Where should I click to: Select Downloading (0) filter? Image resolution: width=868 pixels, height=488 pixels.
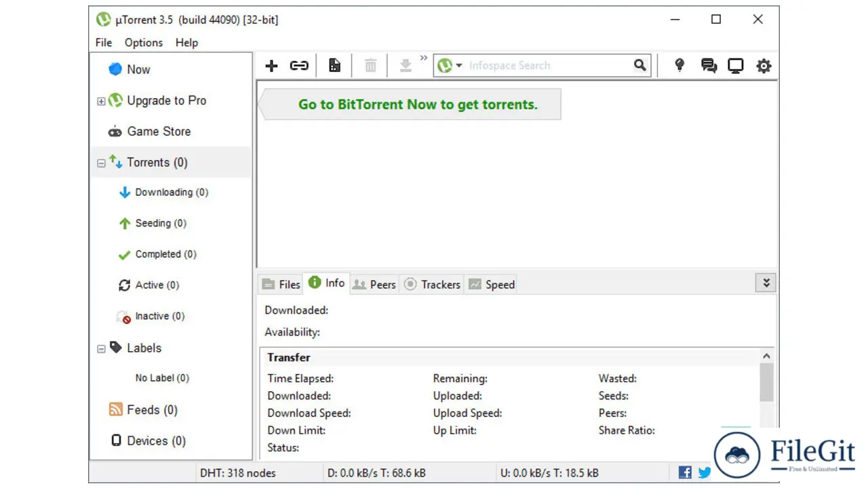click(x=172, y=192)
